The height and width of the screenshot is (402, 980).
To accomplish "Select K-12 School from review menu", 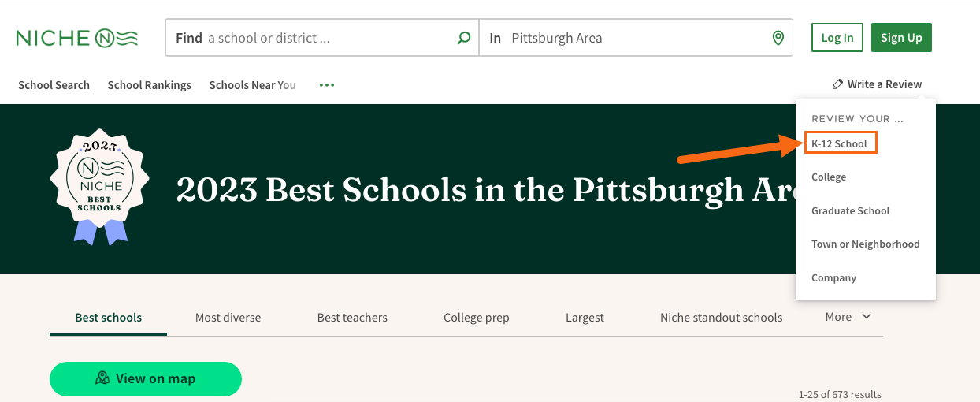I will tap(840, 143).
